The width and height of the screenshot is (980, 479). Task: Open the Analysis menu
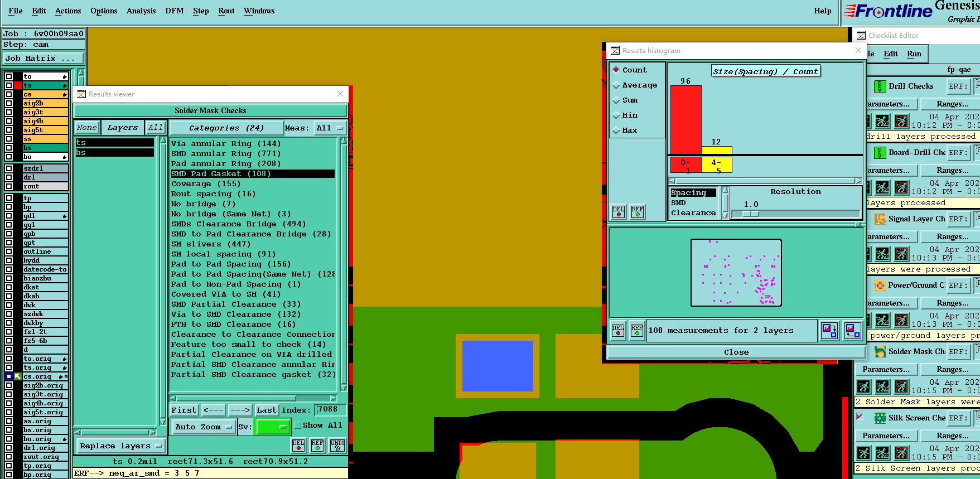pos(141,11)
